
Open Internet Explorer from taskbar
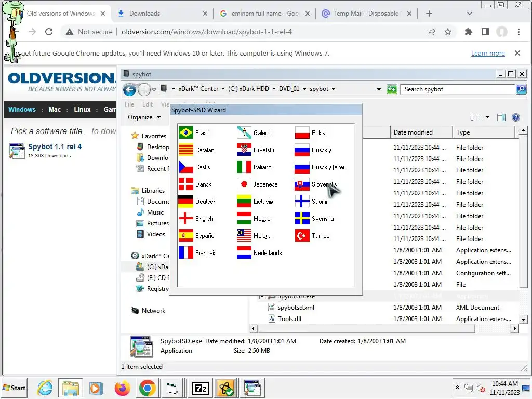point(45,388)
